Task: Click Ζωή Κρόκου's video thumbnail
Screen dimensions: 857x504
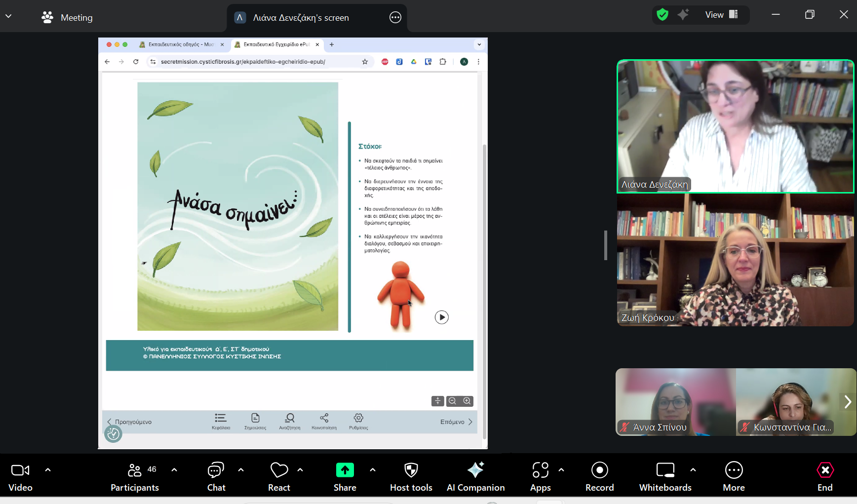Action: point(735,260)
